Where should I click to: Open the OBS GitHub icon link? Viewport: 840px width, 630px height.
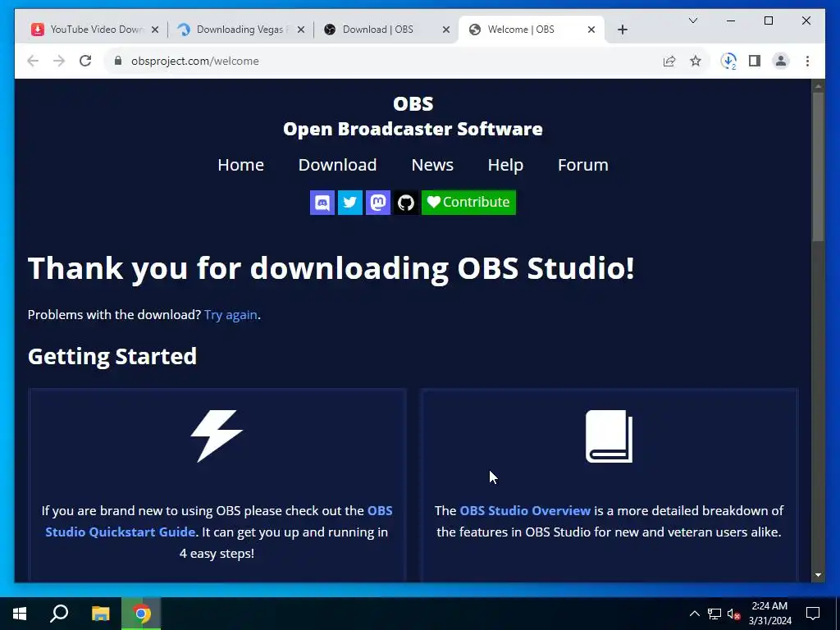point(405,203)
